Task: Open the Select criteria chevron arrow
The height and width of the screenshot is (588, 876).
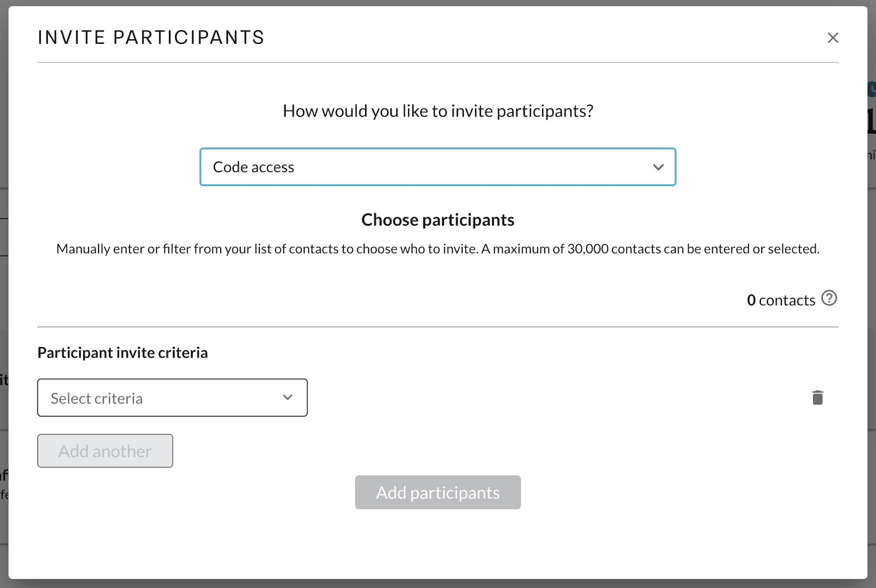Action: coord(287,397)
